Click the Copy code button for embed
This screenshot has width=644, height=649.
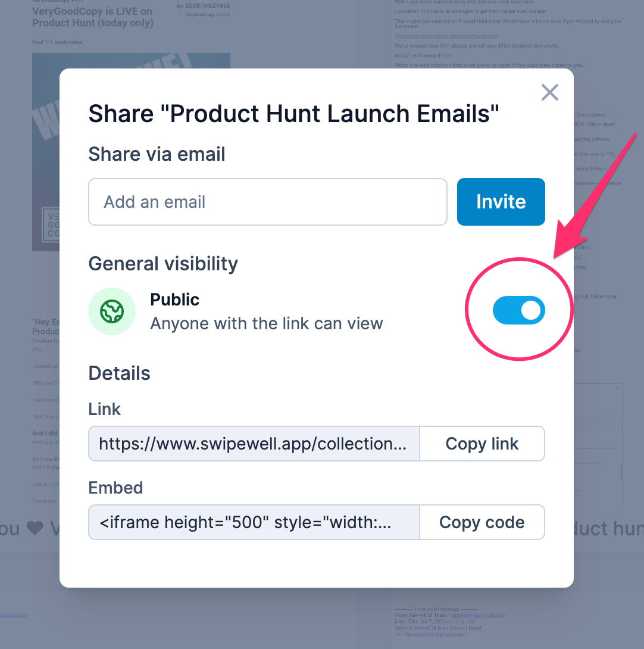[x=482, y=522]
